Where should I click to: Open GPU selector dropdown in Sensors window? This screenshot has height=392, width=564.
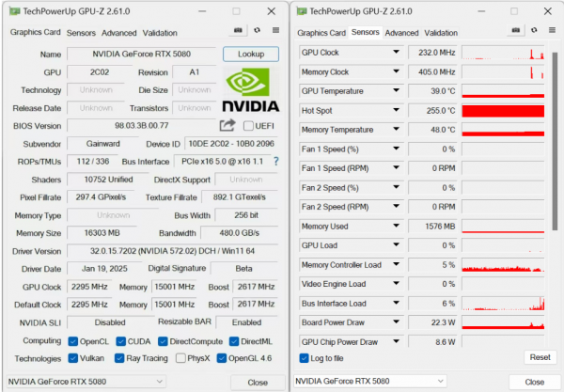pos(370,382)
